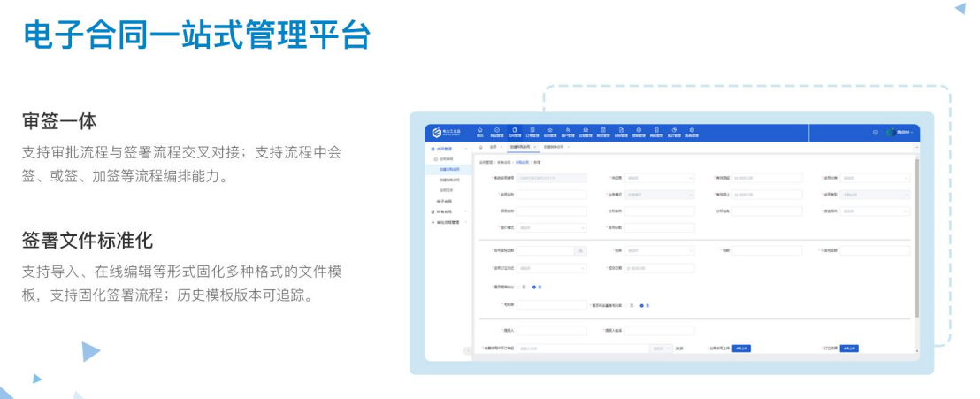Open the 税率 dropdown

click(x=659, y=250)
